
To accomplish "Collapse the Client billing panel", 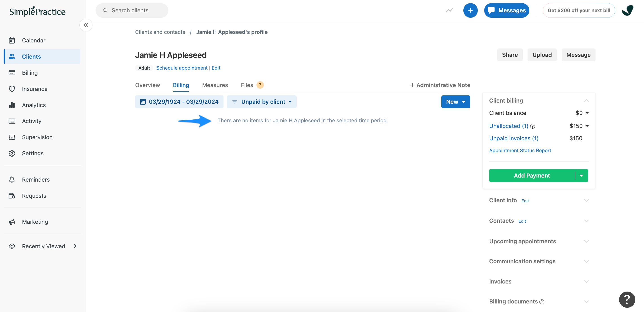I will [x=587, y=100].
